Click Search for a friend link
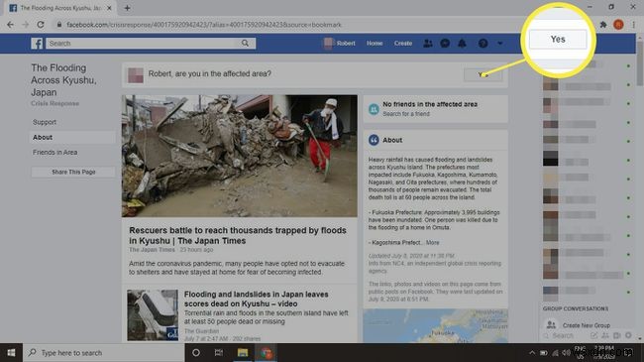Screen dimensions: 644x362 point(406,114)
